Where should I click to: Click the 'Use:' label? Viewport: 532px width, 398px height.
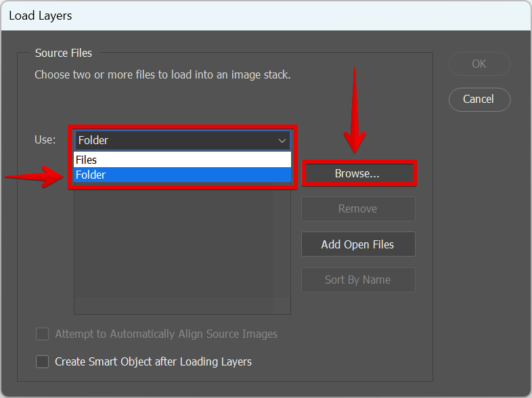click(45, 140)
